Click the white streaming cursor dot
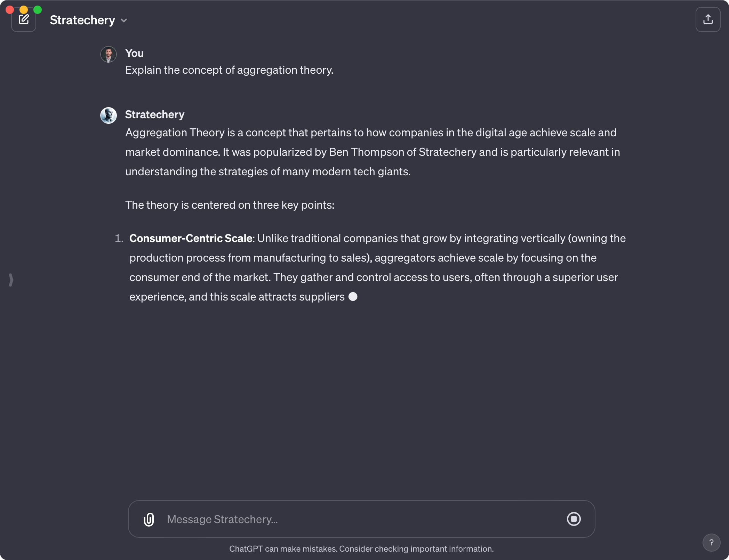Image resolution: width=729 pixels, height=560 pixels. [353, 297]
